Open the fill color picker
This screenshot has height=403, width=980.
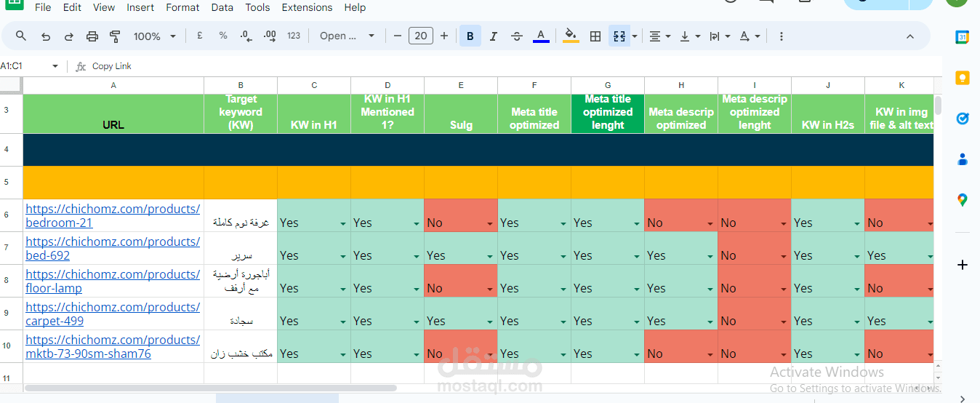point(571,36)
